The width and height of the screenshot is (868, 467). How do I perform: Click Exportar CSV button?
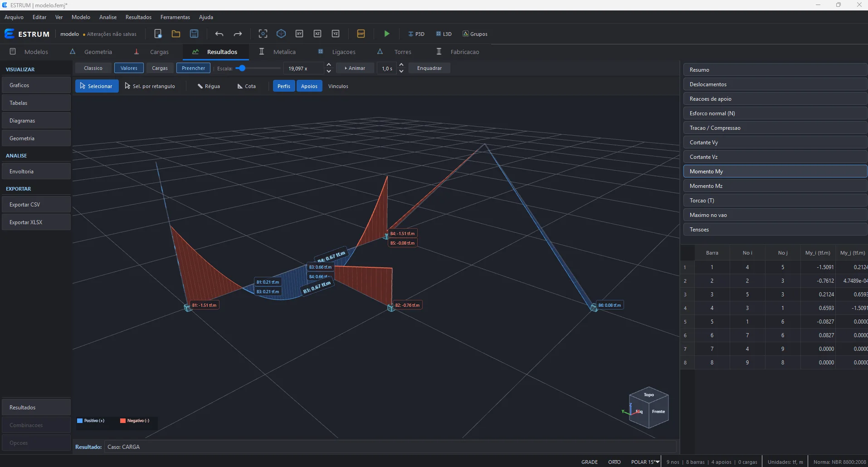36,205
